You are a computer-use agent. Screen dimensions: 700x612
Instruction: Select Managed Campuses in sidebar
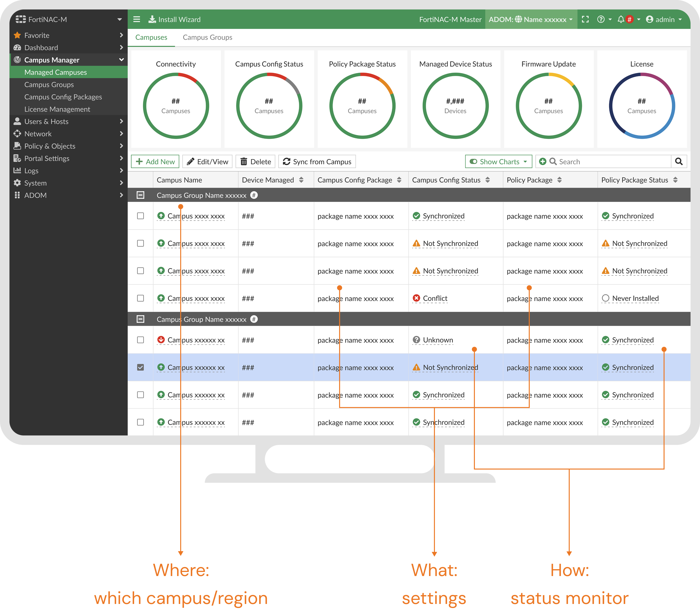pos(69,72)
